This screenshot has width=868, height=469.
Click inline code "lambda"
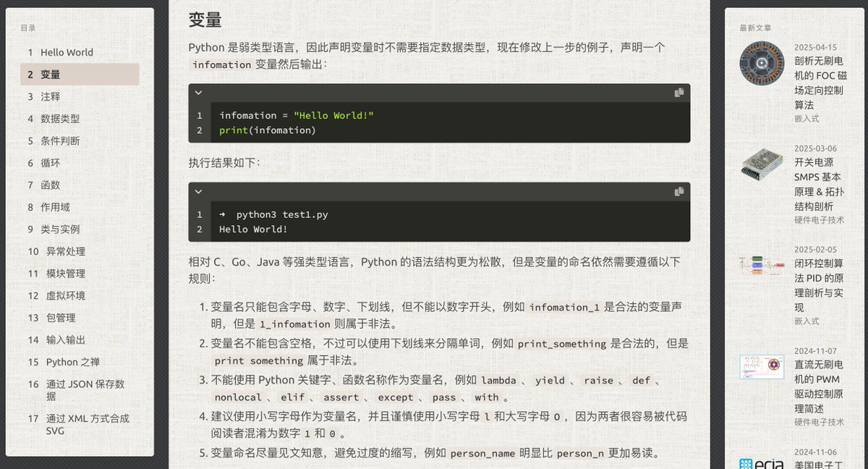(x=498, y=381)
